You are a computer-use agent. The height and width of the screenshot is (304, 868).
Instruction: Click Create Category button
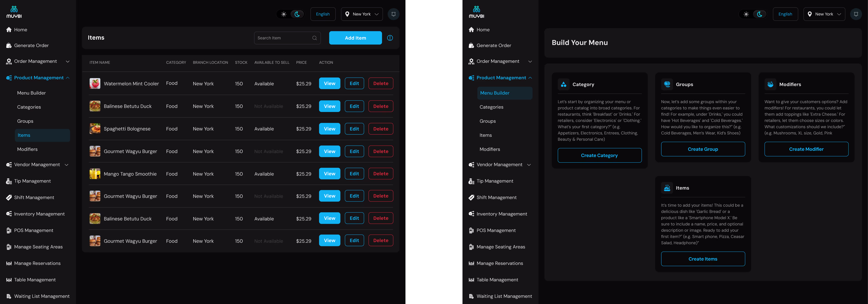(x=600, y=155)
